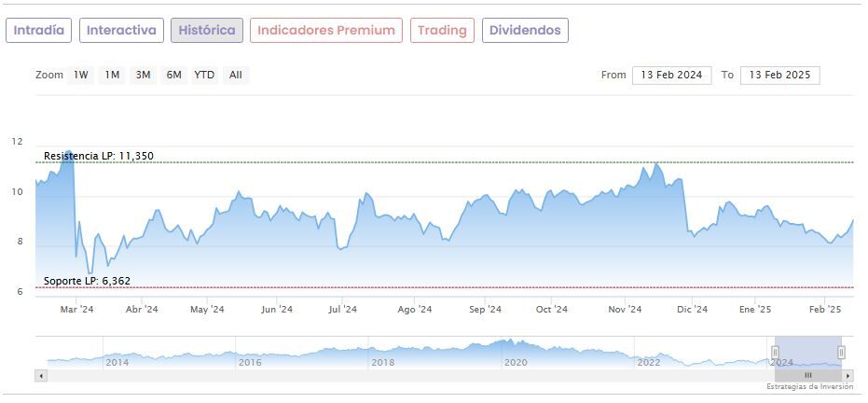The image size is (868, 403).
Task: Set zoom range to 1W
Action: coord(81,76)
